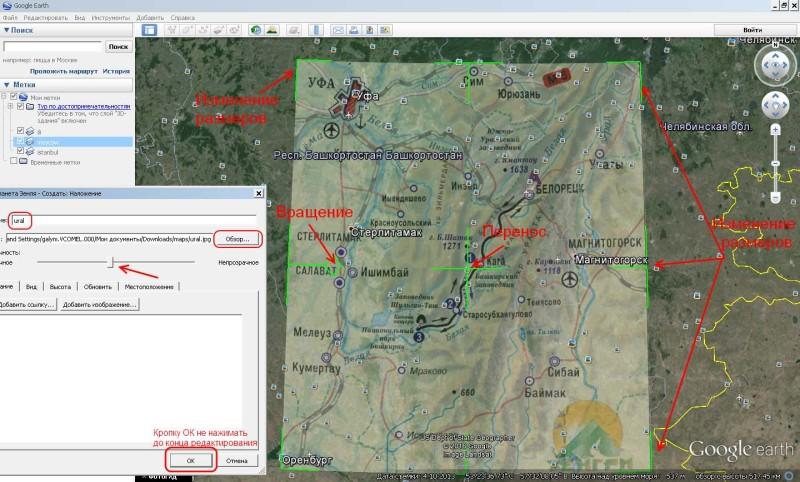Toggle the Мои метки checkbox
This screenshot has height=482, width=800.
[x=14, y=97]
